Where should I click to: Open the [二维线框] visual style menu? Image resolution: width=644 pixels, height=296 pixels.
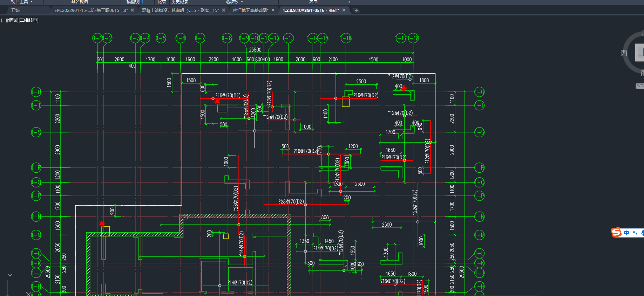(x=29, y=20)
